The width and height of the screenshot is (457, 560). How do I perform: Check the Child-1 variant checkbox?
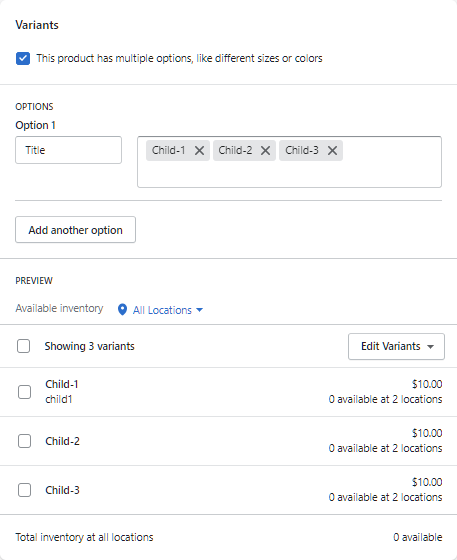[24, 392]
